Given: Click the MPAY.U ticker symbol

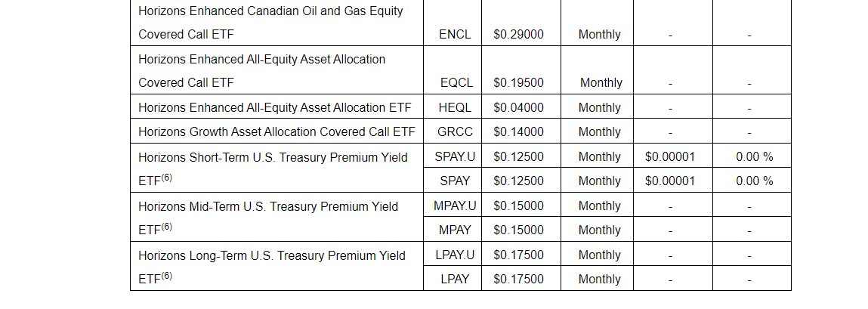Looking at the screenshot, I should [x=455, y=205].
